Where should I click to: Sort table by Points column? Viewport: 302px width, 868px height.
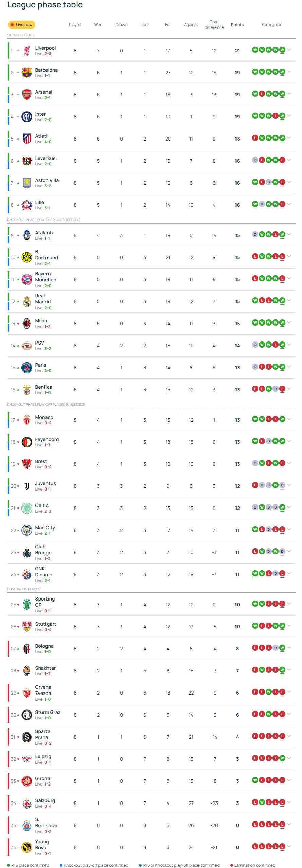coord(237,25)
